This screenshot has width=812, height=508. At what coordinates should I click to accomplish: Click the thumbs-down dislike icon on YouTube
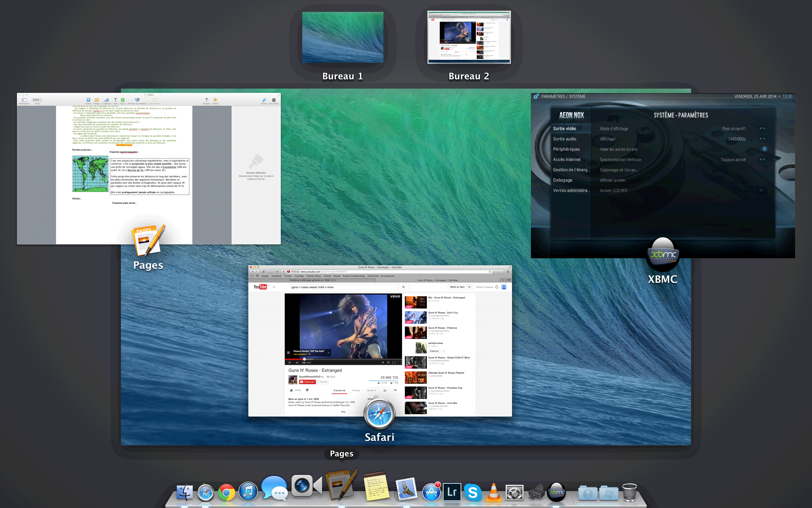pos(307,390)
